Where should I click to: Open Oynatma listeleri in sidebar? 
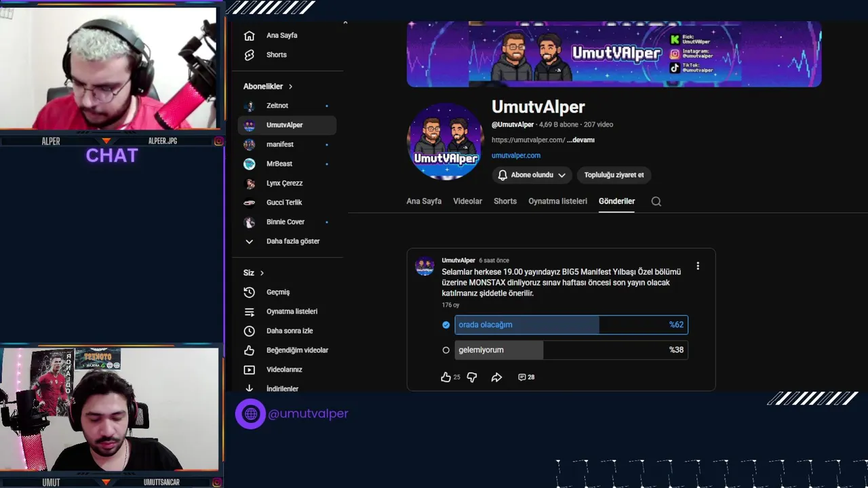point(287,312)
